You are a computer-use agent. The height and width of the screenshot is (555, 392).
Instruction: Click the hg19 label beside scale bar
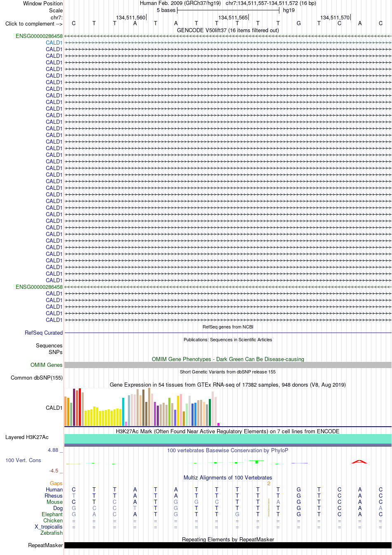[289, 10]
